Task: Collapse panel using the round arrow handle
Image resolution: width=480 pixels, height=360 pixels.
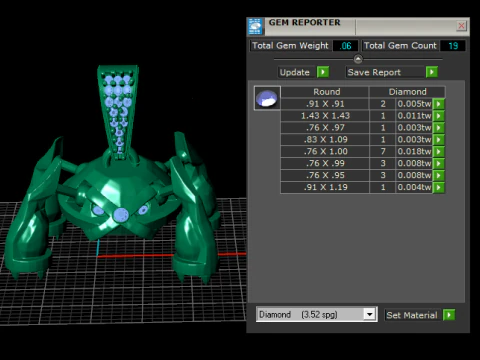Action: pyautogui.click(x=358, y=59)
